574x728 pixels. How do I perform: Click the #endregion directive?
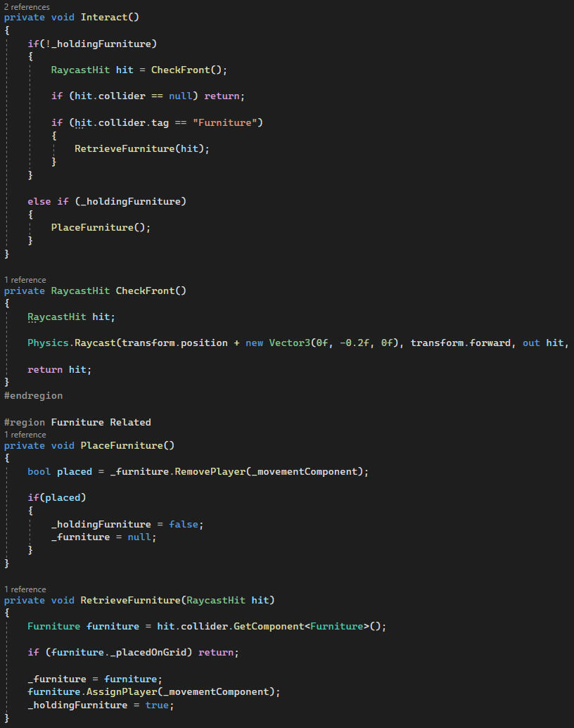pyautogui.click(x=33, y=395)
